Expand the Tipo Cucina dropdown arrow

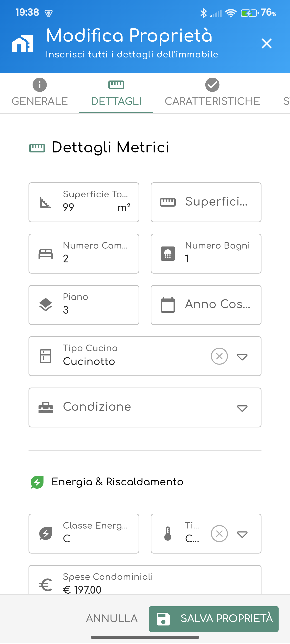click(242, 357)
